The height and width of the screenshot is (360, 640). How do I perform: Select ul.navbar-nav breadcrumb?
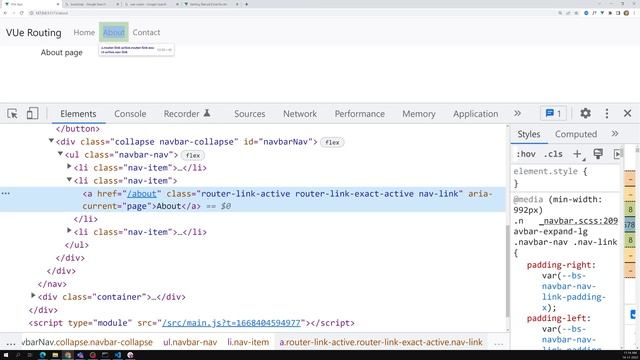[x=190, y=342]
